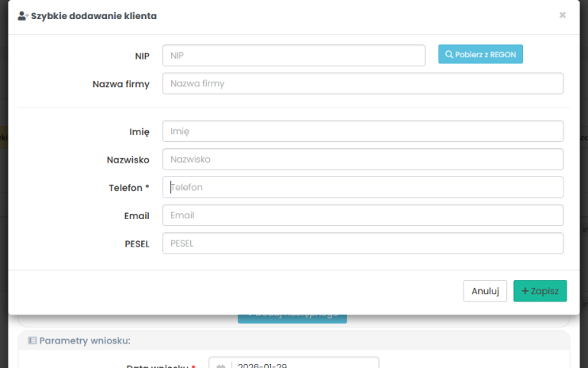Focus the Email input field
Image resolution: width=588 pixels, height=368 pixels.
(362, 215)
